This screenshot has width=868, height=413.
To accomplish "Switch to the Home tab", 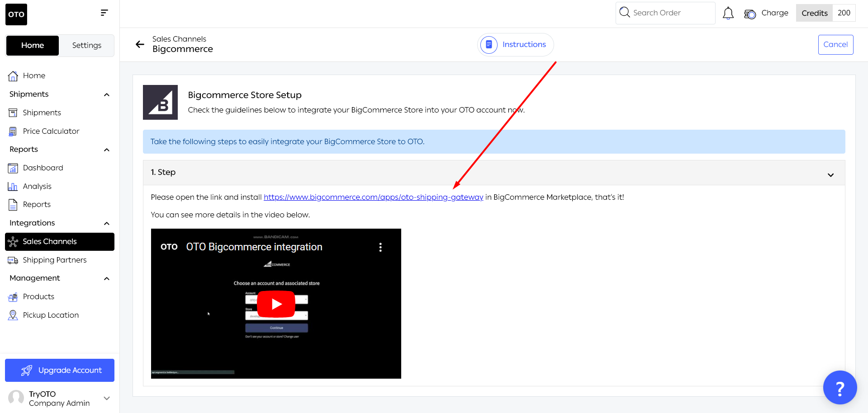I will [x=33, y=46].
